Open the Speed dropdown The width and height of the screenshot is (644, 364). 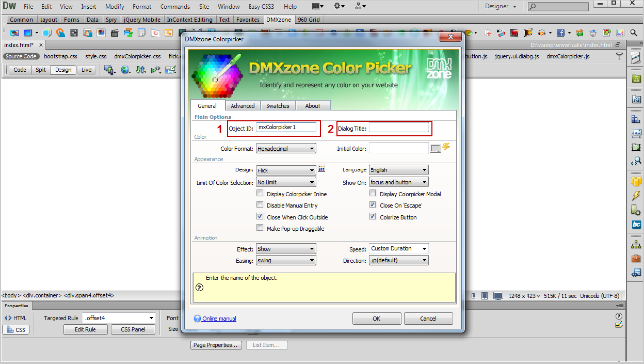coord(398,249)
